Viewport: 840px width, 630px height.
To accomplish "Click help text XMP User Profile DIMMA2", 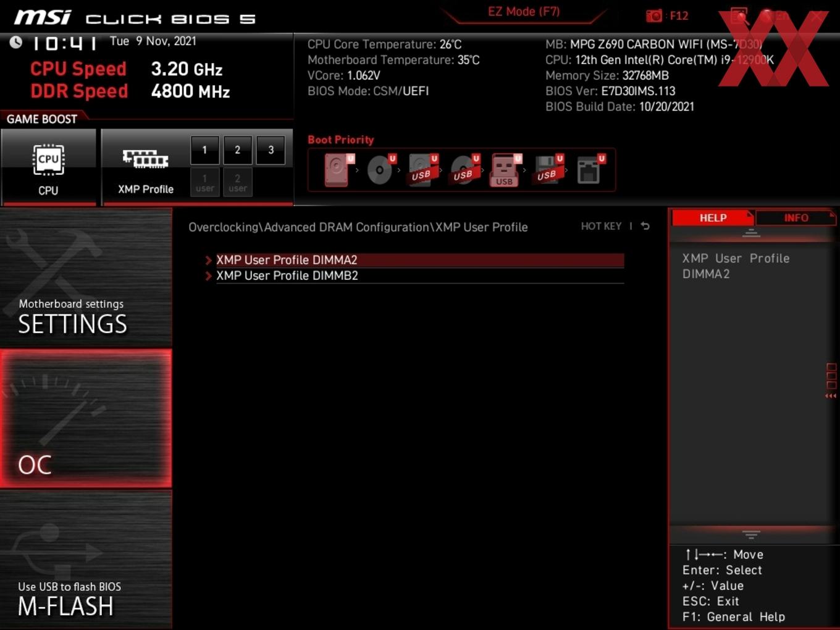I will tap(736, 266).
